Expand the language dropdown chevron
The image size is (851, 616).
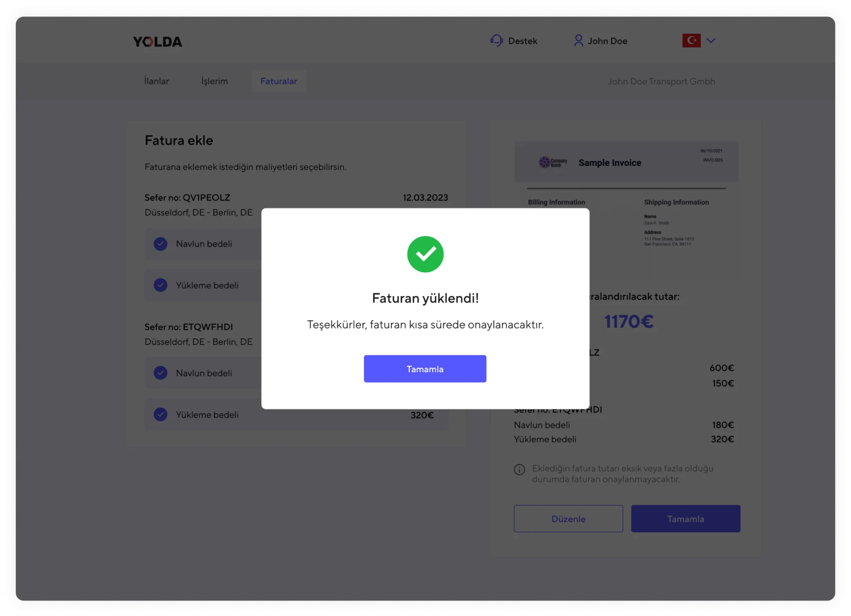click(711, 40)
